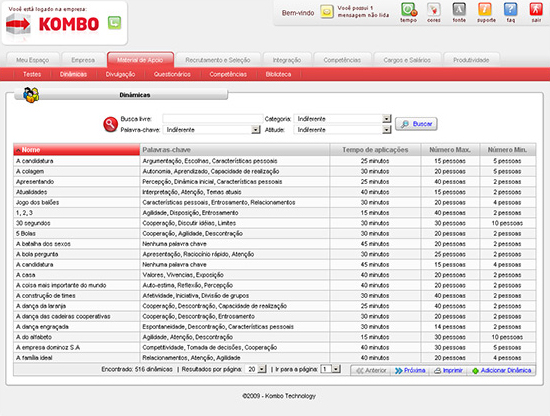Go to the Próxima page

pyautogui.click(x=410, y=370)
